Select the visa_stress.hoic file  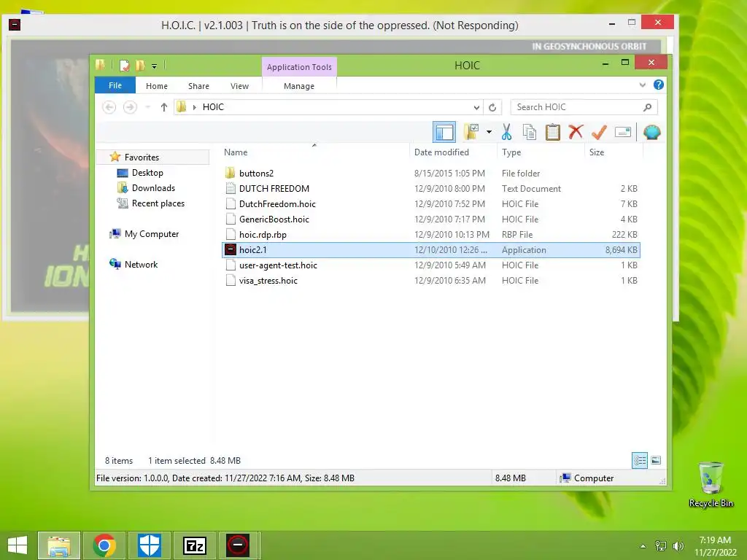coord(430,281)
